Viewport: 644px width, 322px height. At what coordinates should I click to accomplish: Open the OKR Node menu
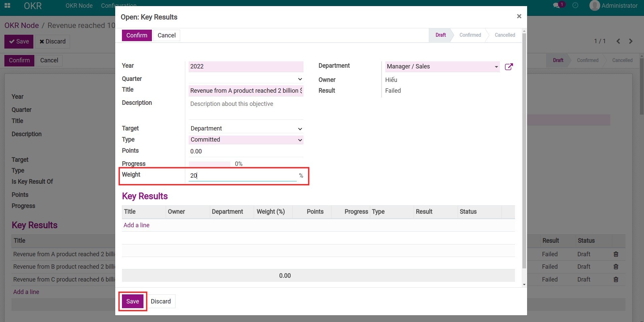79,6
